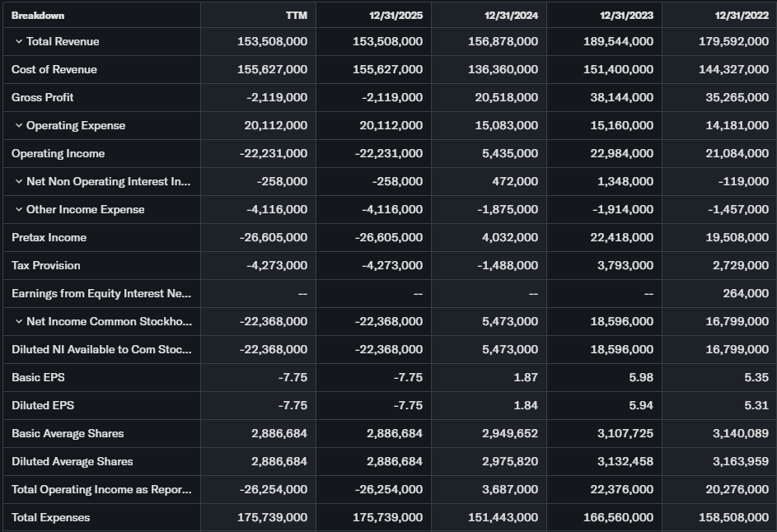Click the Diluted EPS row label
Screen dimensions: 777x532
pos(43,406)
